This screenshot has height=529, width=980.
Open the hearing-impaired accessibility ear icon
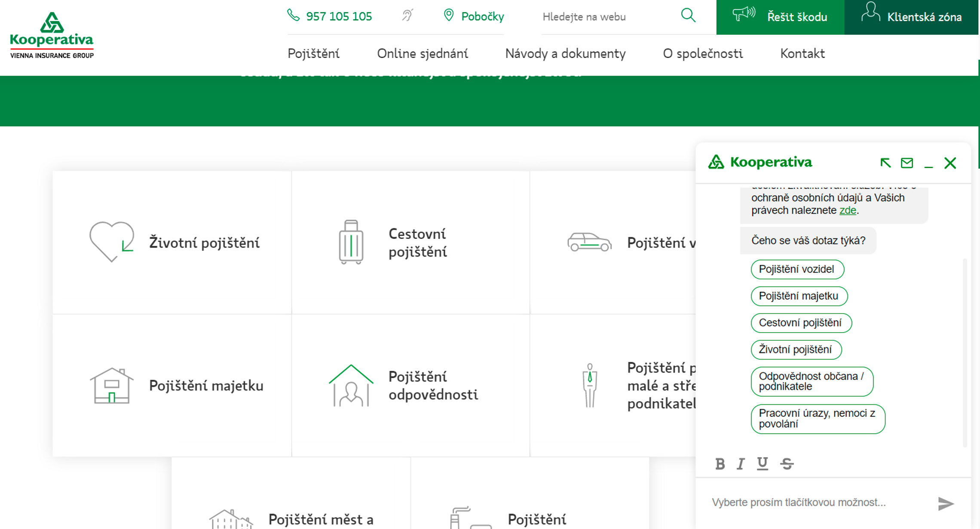pyautogui.click(x=407, y=15)
